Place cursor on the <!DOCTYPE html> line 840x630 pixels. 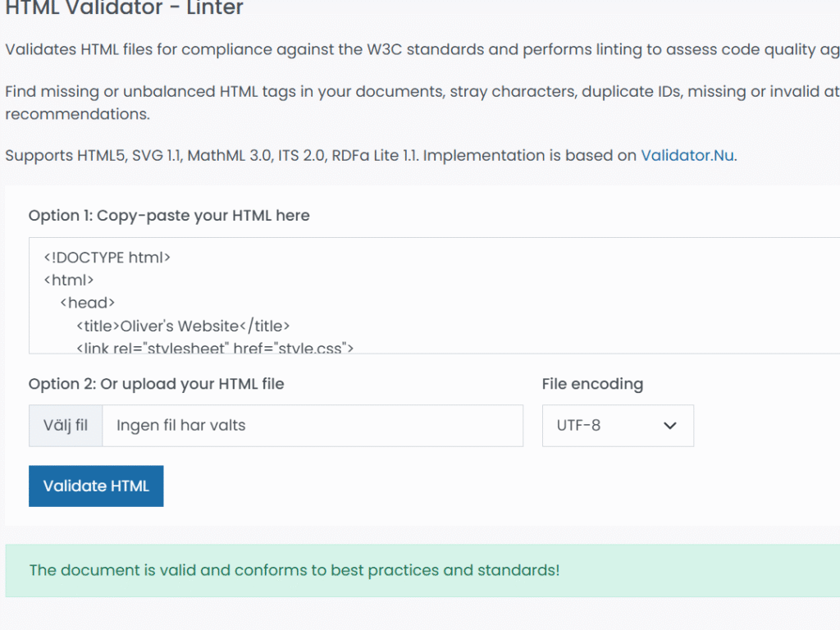click(x=107, y=258)
